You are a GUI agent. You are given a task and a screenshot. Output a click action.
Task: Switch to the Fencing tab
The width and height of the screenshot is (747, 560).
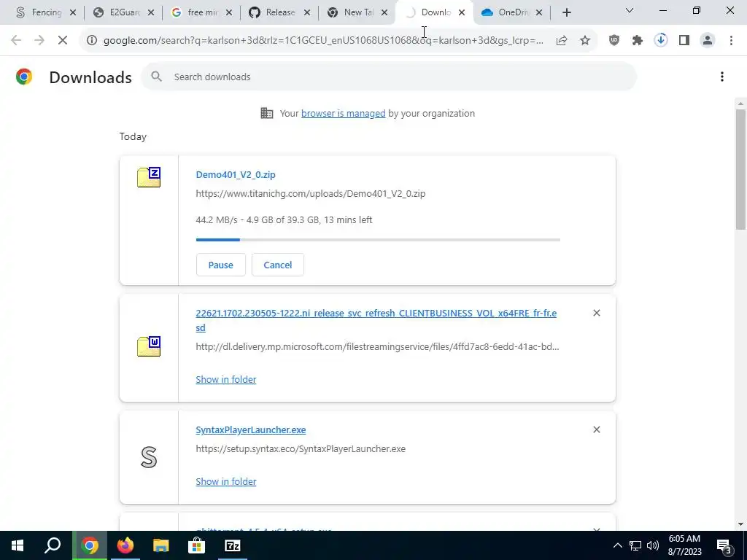click(39, 13)
